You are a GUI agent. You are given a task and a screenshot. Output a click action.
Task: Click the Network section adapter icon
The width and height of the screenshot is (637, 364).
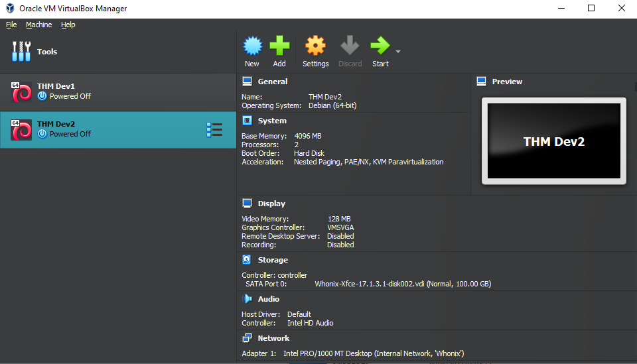(x=247, y=338)
